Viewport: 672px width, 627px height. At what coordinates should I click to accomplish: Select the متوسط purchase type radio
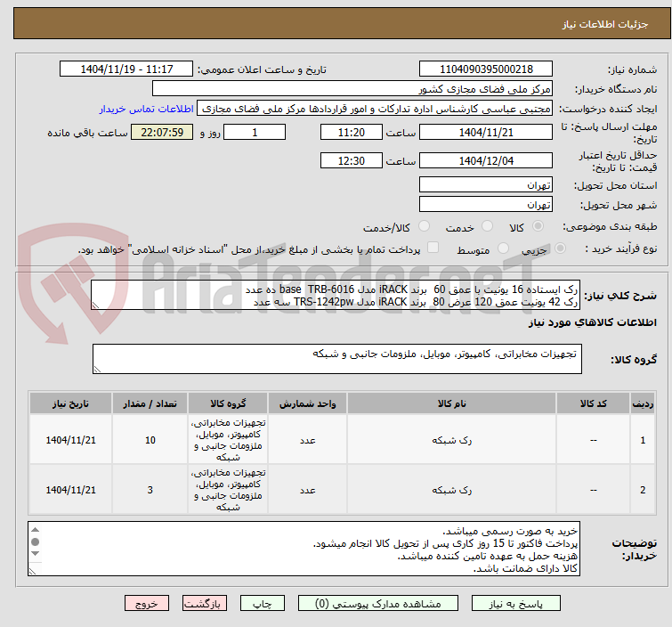click(503, 248)
